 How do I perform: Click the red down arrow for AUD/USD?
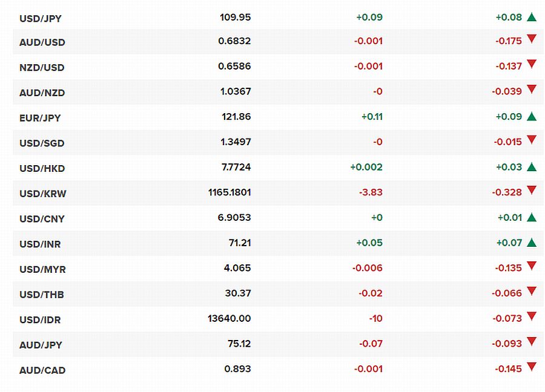point(532,39)
